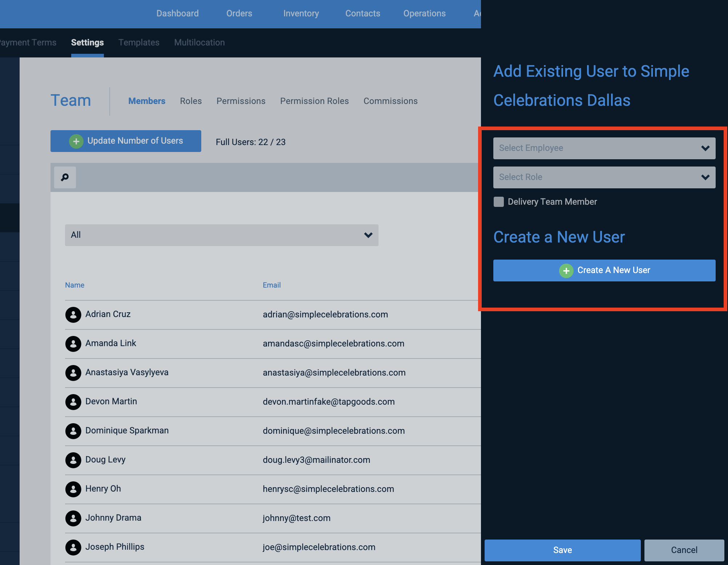Click email dominique@simplecelebrations.com
The height and width of the screenshot is (565, 728).
334,431
